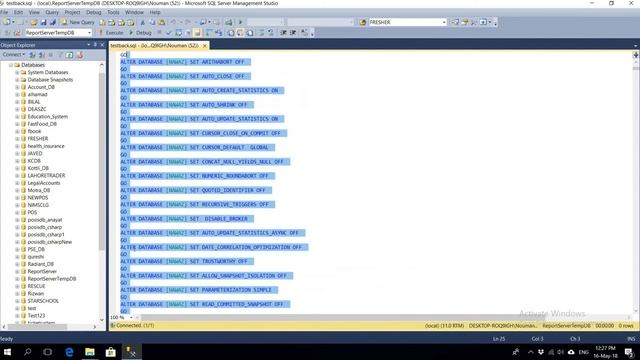The height and width of the screenshot is (360, 640).
Task: Expand the STARSCHOOL database node
Action: click(x=17, y=301)
